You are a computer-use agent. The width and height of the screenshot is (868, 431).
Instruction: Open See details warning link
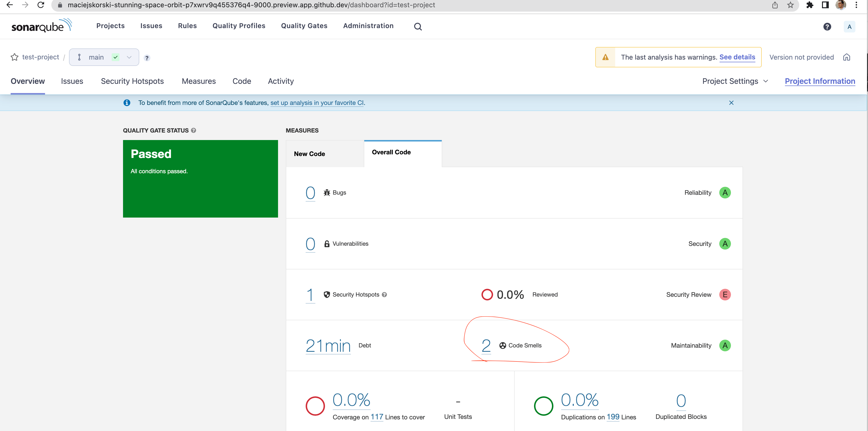pos(737,57)
